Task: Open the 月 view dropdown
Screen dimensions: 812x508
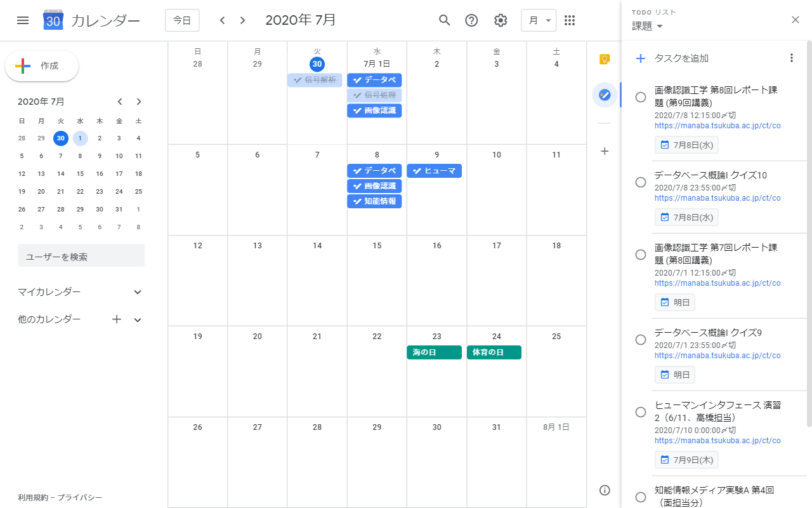Action: 538,20
